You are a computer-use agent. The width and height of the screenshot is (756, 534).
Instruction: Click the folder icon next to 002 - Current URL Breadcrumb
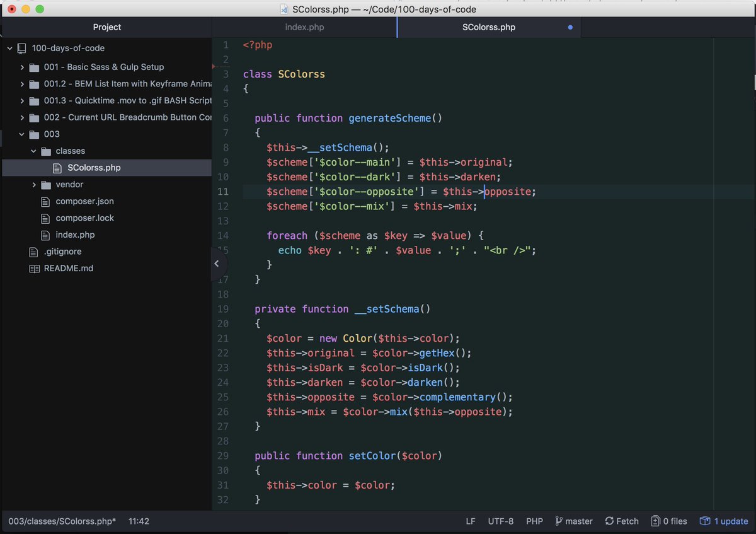[34, 117]
